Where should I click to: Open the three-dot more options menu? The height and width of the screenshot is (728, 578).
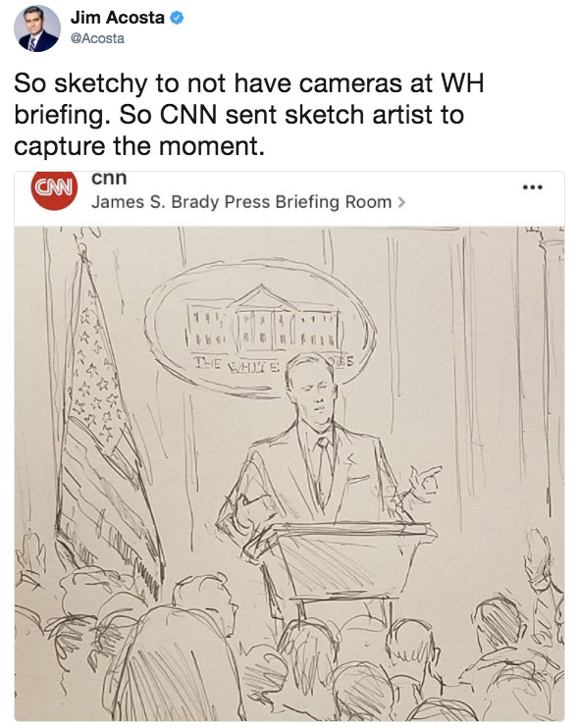click(532, 187)
